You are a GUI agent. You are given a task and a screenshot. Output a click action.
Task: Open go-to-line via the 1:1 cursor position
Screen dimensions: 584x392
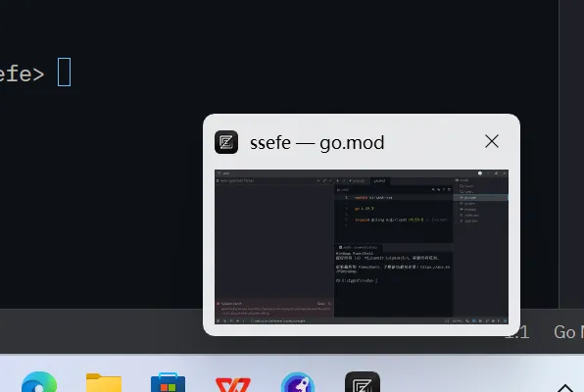point(516,332)
